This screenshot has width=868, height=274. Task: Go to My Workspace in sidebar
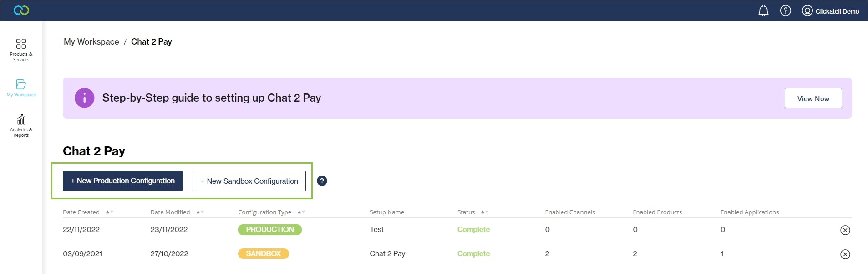21,88
